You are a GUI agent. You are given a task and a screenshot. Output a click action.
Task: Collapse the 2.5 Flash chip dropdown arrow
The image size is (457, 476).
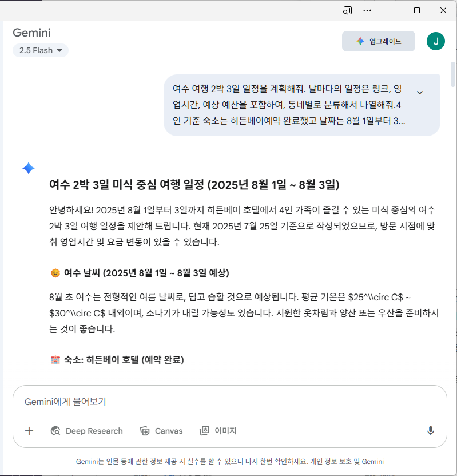pyautogui.click(x=60, y=50)
